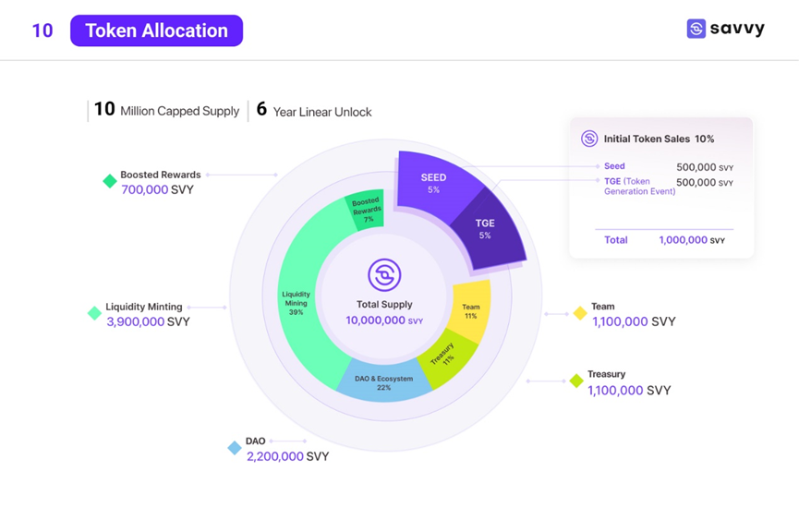The image size is (799, 532).
Task: Click the Seed link in token sales card
Action: (x=614, y=166)
